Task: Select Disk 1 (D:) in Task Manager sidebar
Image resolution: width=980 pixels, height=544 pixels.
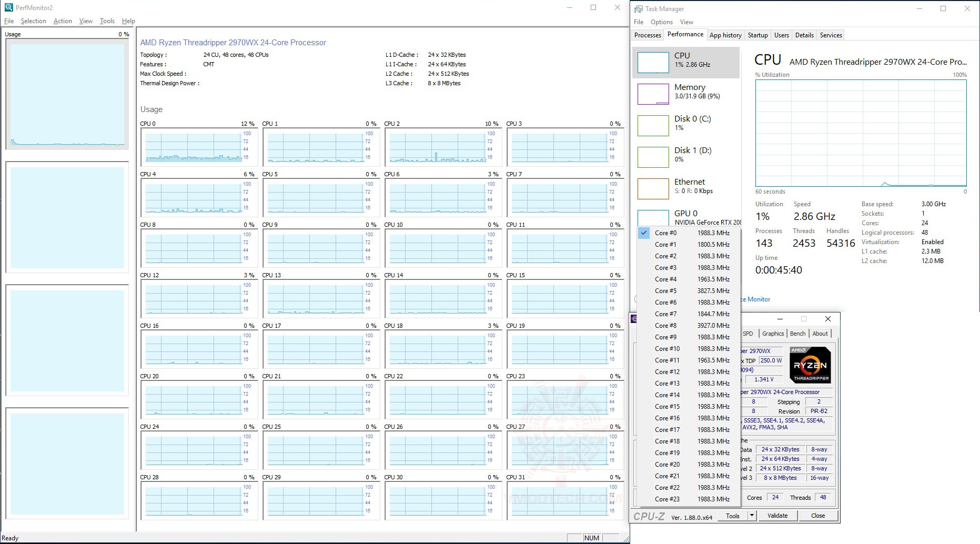Action: pos(686,157)
